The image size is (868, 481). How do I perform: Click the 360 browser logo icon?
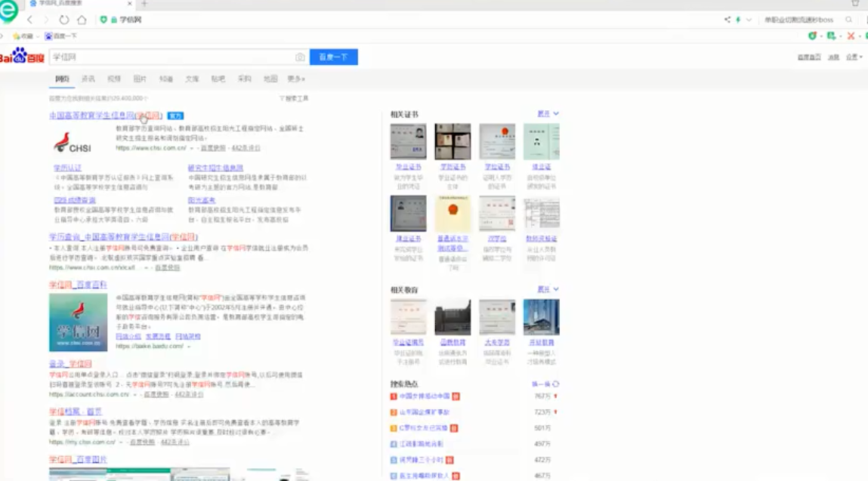click(8, 11)
